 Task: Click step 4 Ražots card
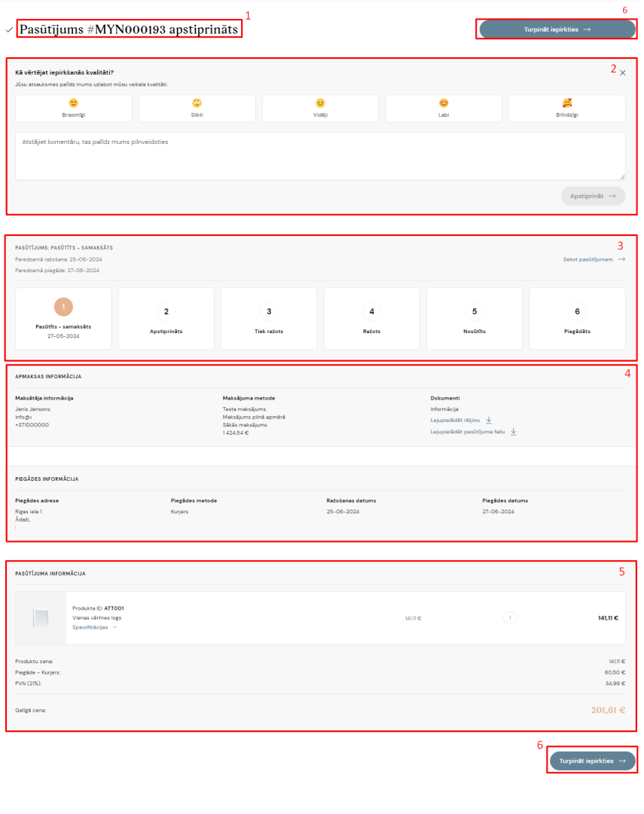[x=371, y=319]
